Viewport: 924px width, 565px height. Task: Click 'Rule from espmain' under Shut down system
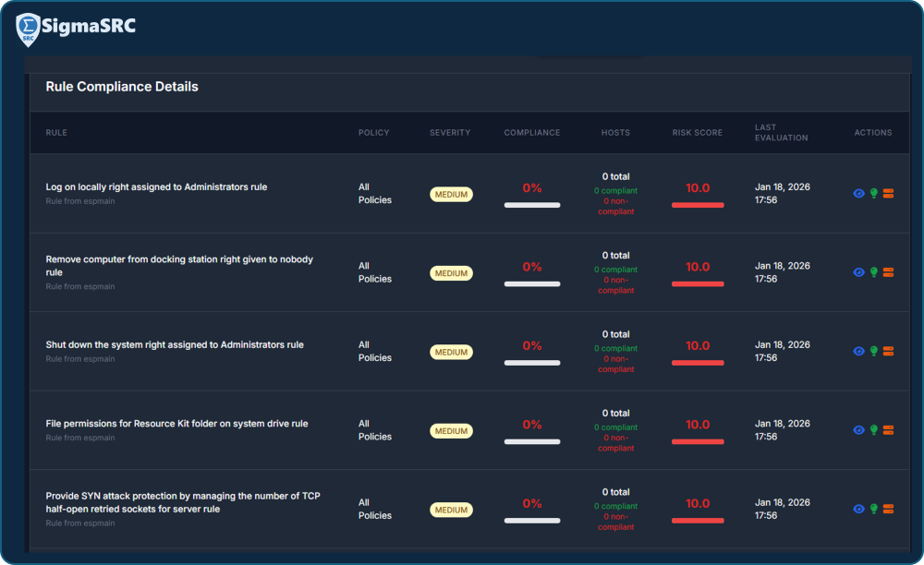(x=80, y=359)
